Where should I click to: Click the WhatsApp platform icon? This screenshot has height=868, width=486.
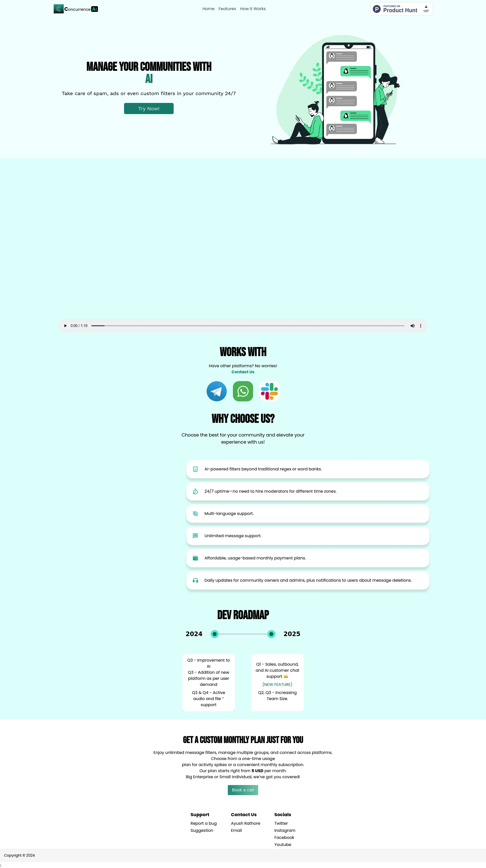[x=243, y=390]
